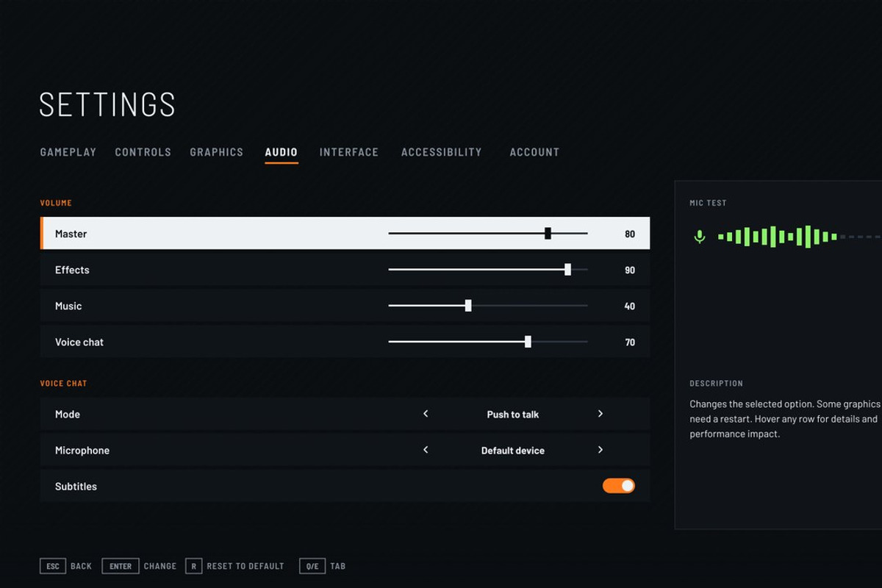Click the Music volume slider handle
The width and height of the screenshot is (882, 588).
coord(468,306)
